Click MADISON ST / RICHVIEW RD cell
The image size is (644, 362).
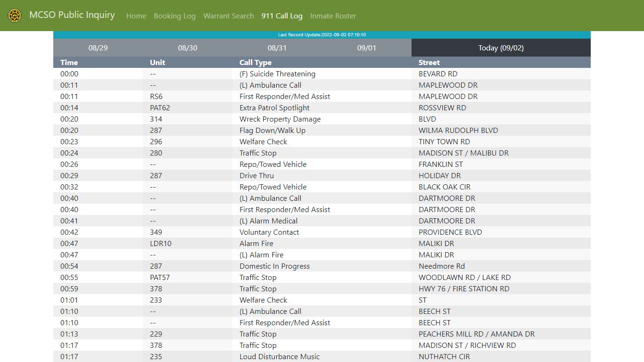click(x=501, y=345)
